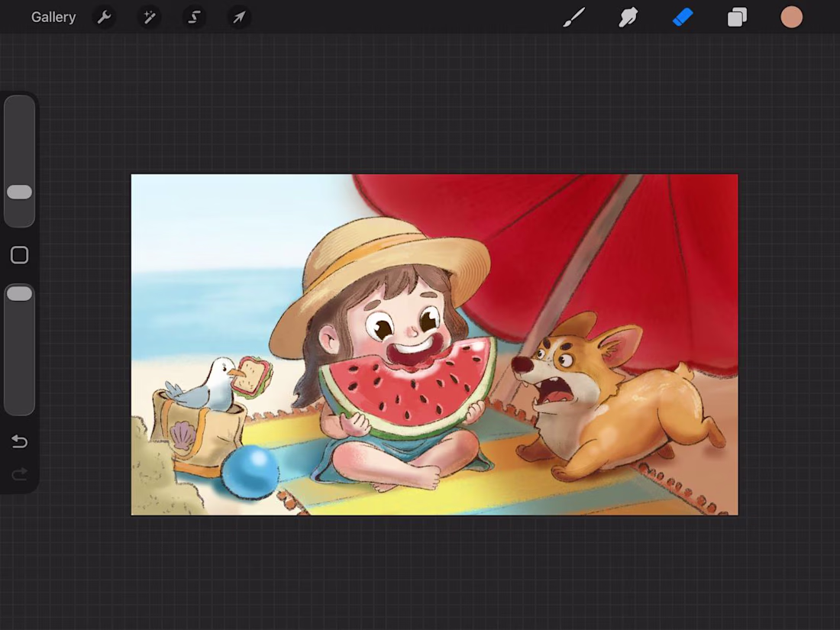Activate the Transform arrow tool
The image size is (840, 630).
click(x=239, y=17)
